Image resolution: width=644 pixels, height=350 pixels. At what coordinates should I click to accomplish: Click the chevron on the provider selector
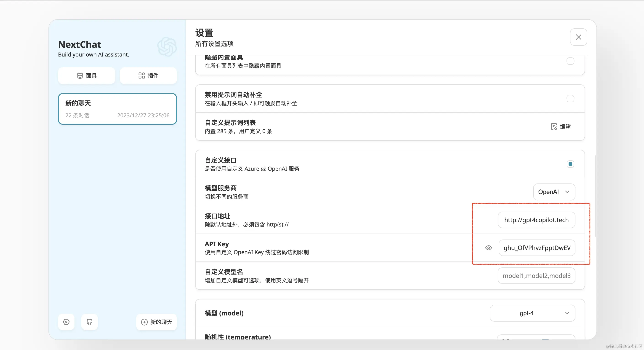(x=567, y=192)
